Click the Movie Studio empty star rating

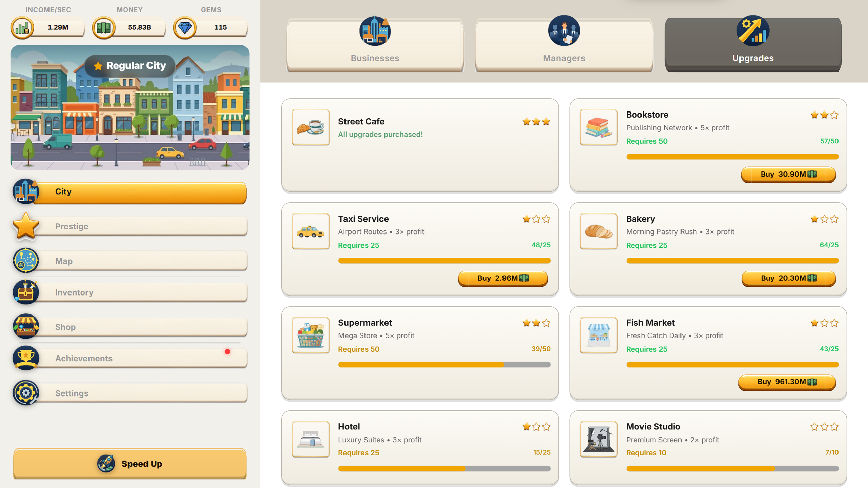[x=824, y=427]
